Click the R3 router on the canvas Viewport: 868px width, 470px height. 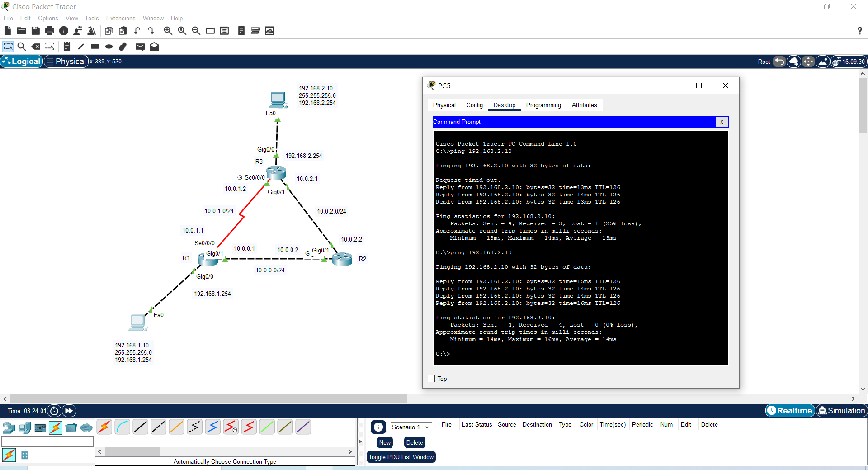tap(276, 172)
